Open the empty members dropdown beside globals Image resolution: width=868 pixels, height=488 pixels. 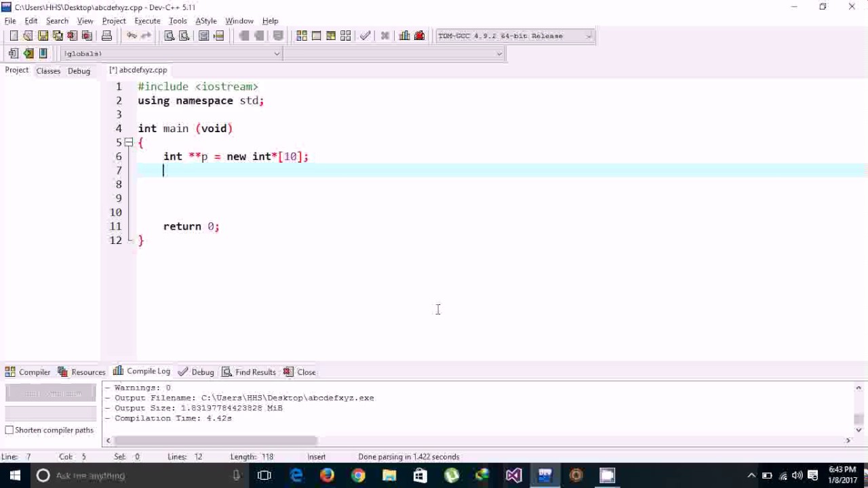point(394,54)
